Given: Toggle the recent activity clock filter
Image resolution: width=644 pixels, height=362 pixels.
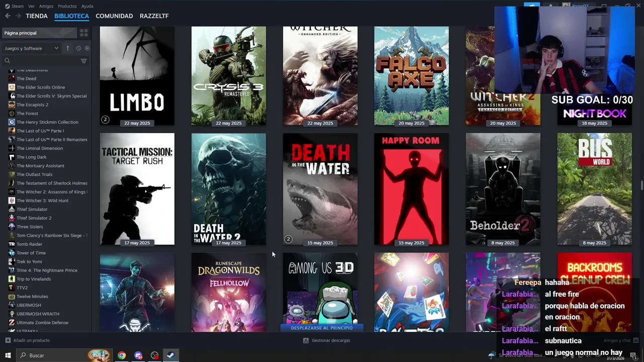Looking at the screenshot, I should (78, 48).
